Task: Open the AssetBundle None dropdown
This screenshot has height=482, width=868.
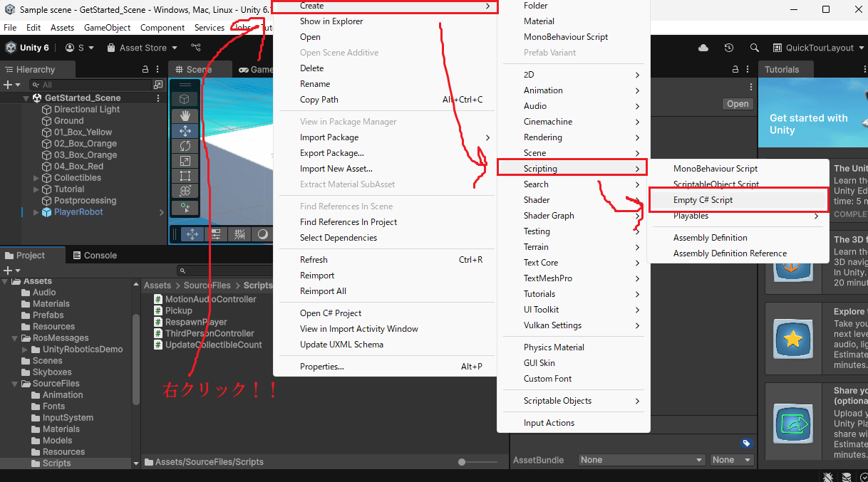Action: (640, 459)
